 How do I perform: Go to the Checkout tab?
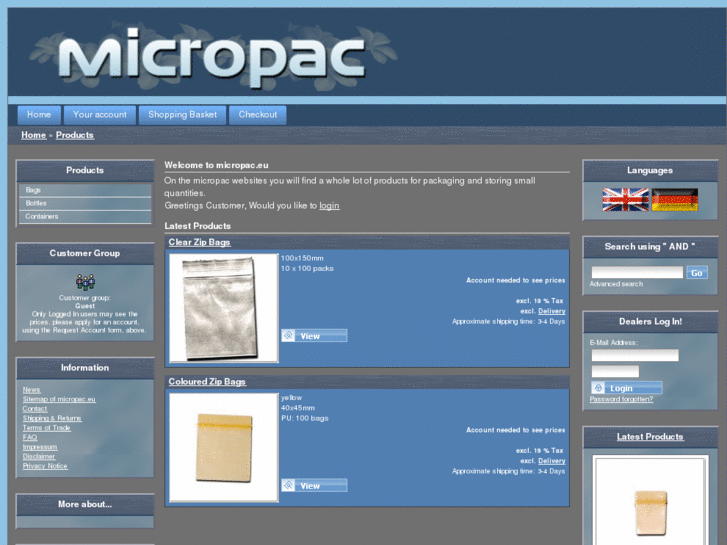(258, 115)
